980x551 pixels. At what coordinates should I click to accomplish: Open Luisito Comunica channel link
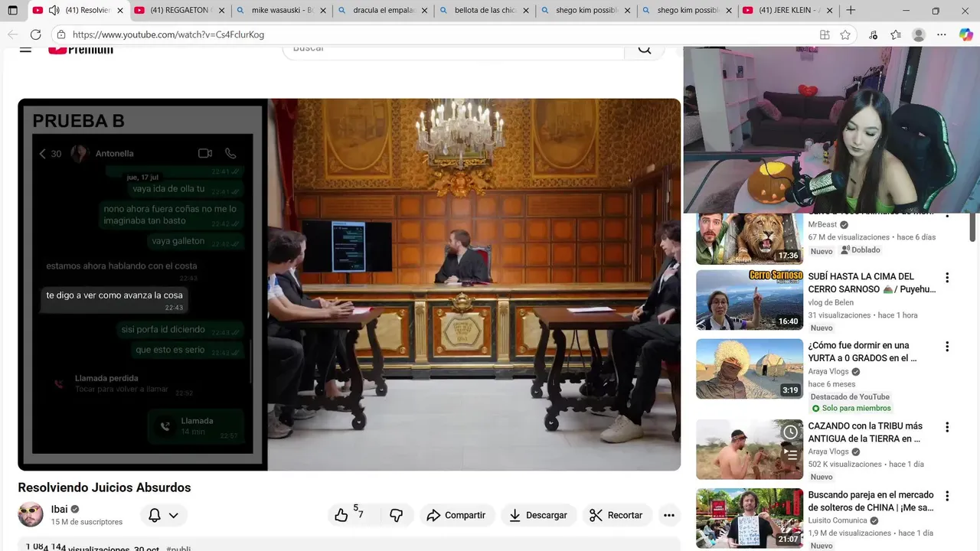point(838,520)
